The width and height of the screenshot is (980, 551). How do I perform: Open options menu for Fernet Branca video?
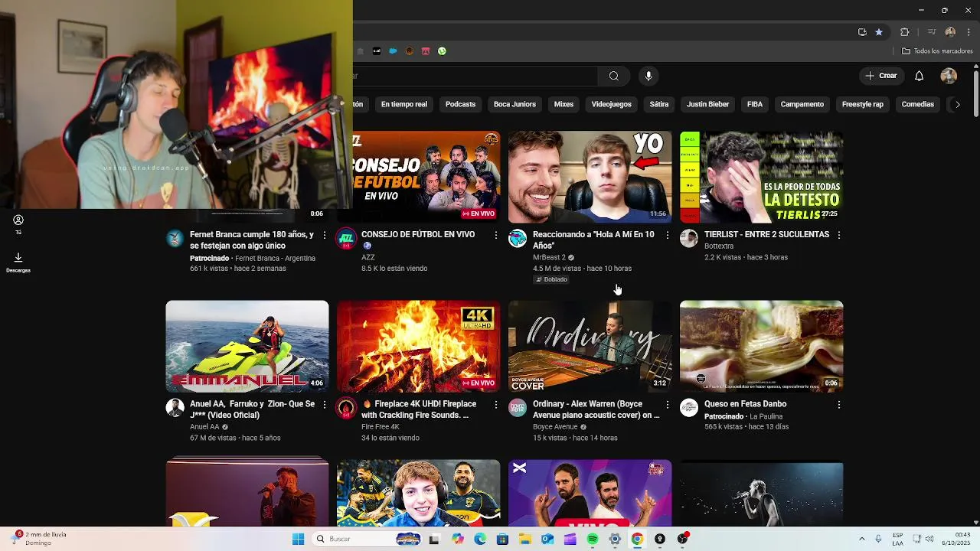(x=324, y=235)
